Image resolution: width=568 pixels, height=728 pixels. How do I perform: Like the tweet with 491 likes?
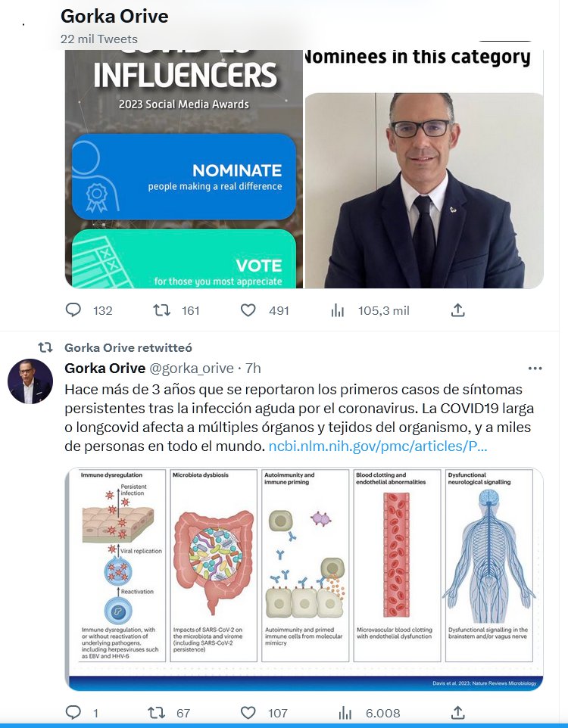[x=248, y=310]
